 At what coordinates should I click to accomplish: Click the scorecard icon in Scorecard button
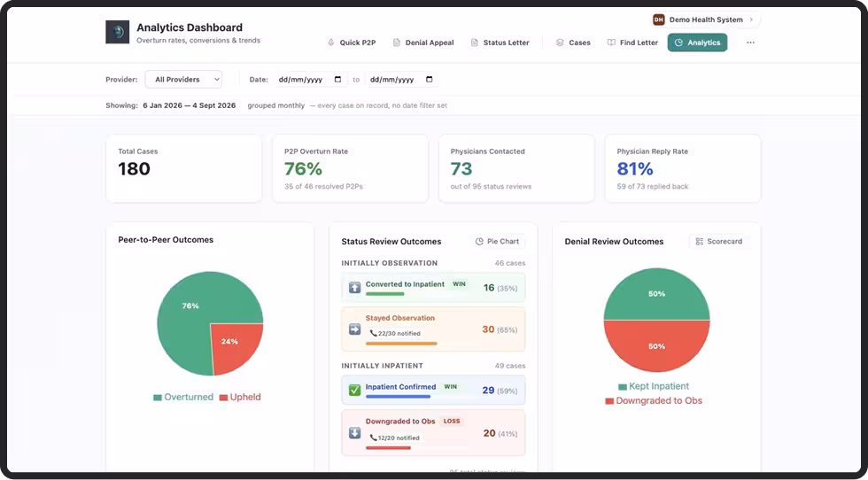pyautogui.click(x=700, y=242)
